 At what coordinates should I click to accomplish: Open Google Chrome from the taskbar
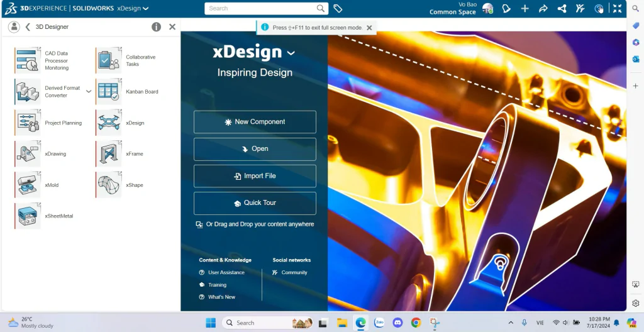pos(416,323)
